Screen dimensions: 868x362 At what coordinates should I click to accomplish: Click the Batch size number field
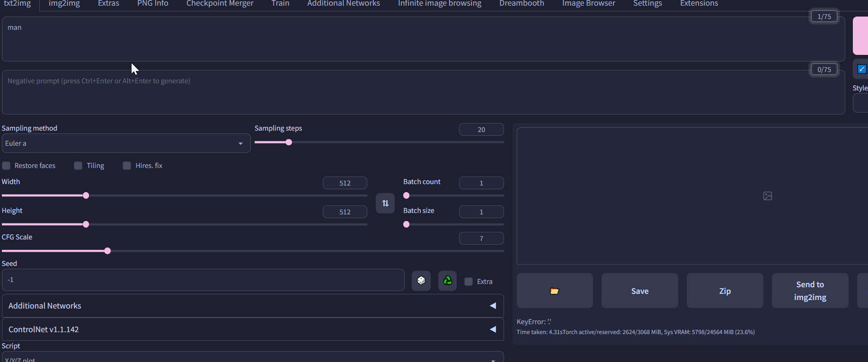(481, 212)
